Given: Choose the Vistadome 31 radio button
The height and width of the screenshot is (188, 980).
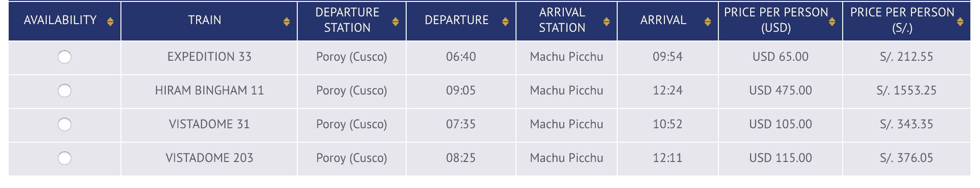Looking at the screenshot, I should pos(65,125).
